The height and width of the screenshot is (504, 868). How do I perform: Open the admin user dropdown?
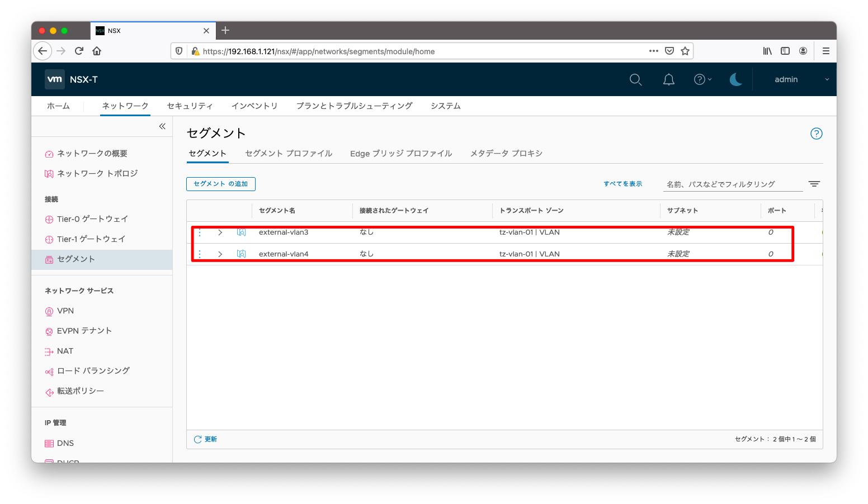click(801, 79)
